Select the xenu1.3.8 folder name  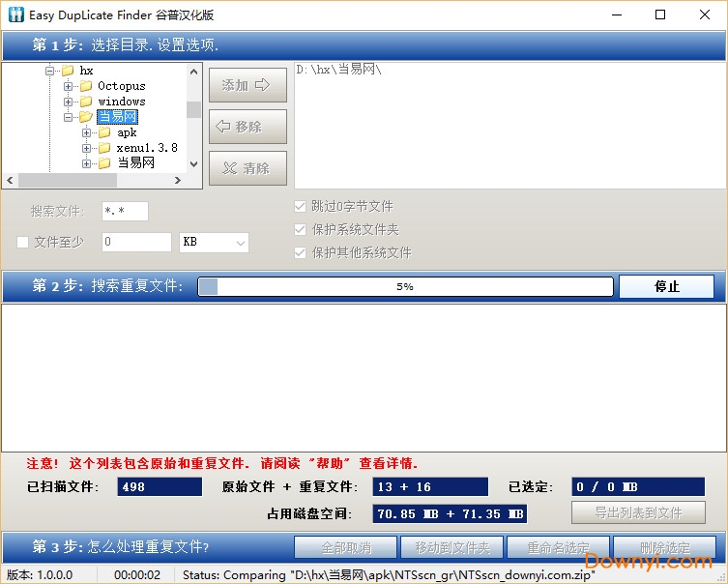pos(147,148)
